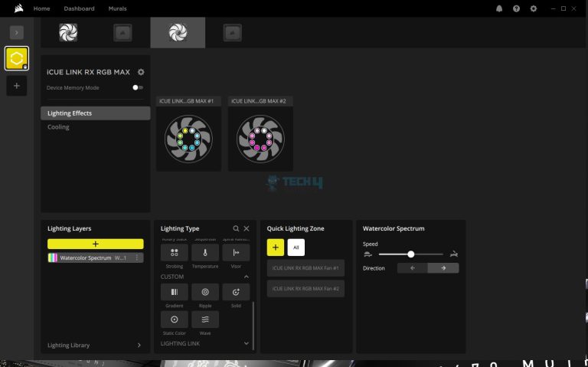Toggle Device Memory Mode switch
Screen dimensions: 588x367
137,87
